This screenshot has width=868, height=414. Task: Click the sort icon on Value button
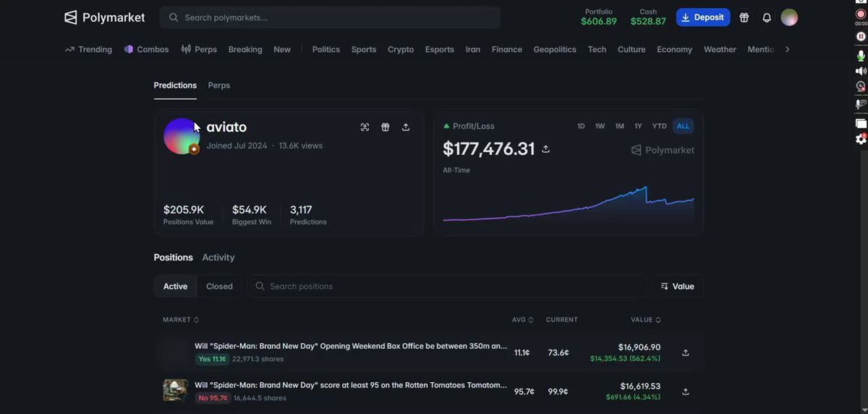[x=665, y=287]
